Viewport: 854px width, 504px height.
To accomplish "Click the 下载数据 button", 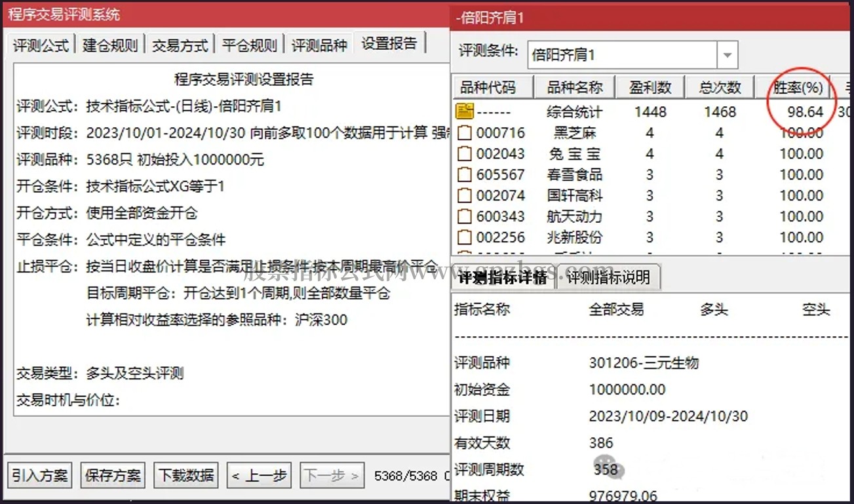I will (186, 475).
